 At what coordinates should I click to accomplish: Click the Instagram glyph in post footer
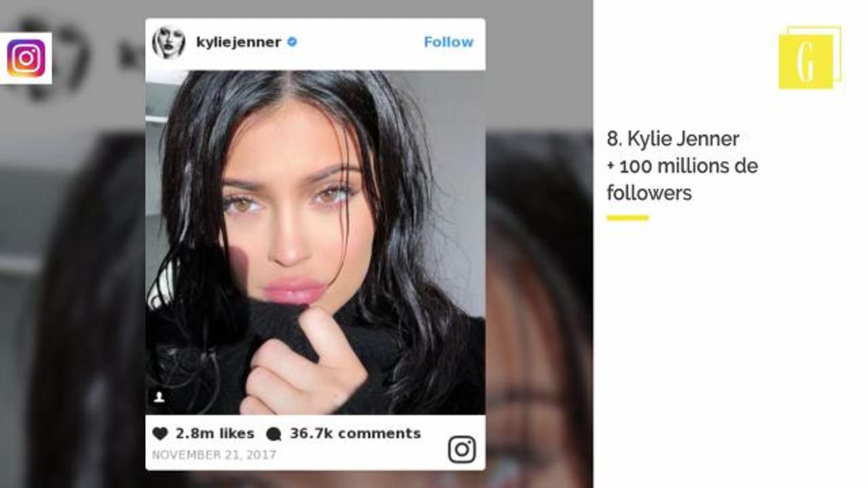462,449
